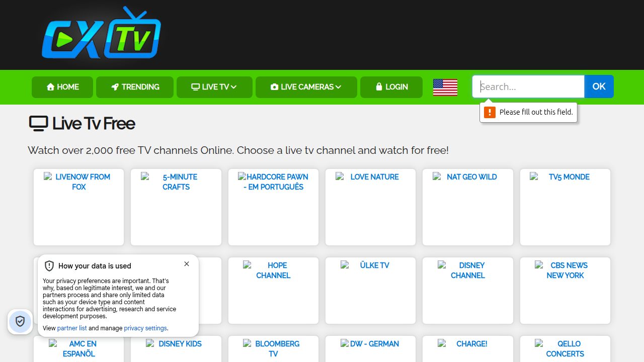644x362 pixels.
Task: Focus the Search input field
Action: tap(528, 86)
